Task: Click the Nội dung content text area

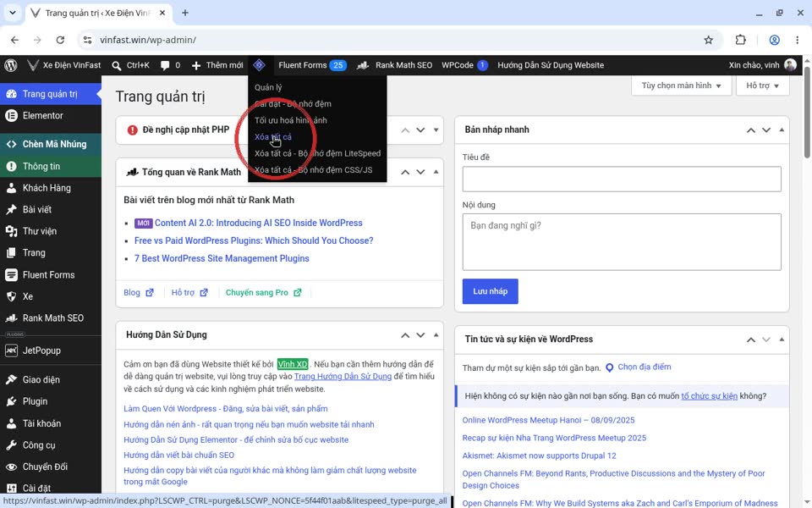Action: click(622, 242)
